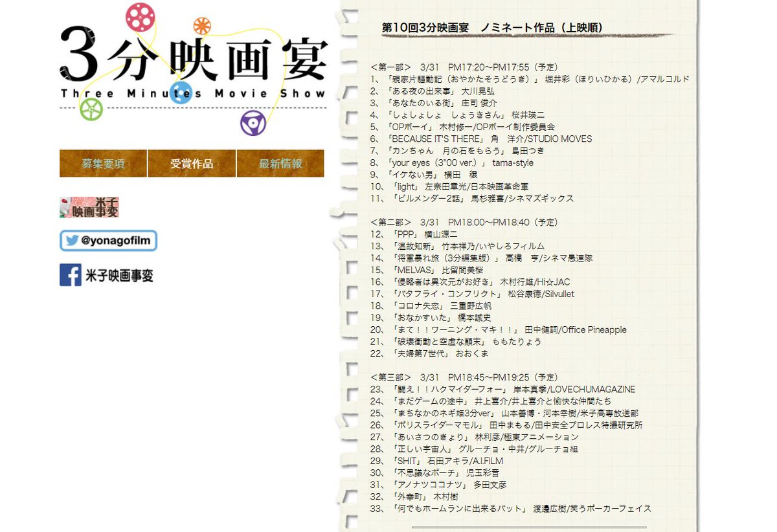Click the 米子映画事変 banner image

pyautogui.click(x=91, y=207)
